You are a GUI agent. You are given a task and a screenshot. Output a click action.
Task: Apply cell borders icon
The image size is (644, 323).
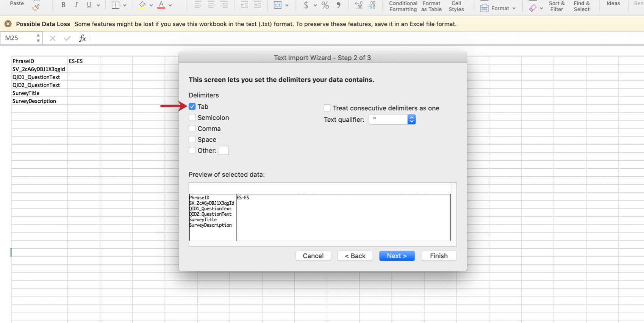pyautogui.click(x=116, y=5)
